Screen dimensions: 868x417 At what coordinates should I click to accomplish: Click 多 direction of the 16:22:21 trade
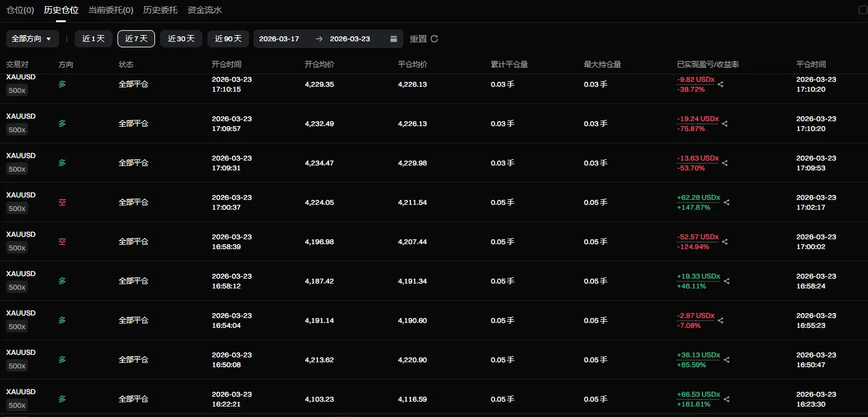click(62, 399)
